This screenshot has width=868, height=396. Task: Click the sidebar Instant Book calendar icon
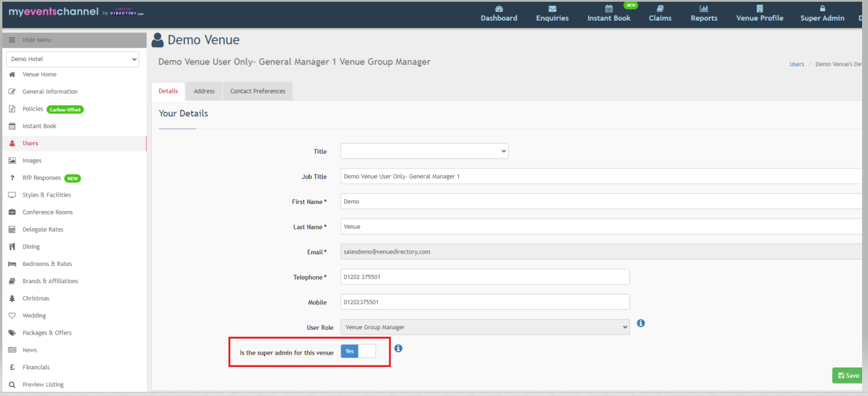point(12,126)
